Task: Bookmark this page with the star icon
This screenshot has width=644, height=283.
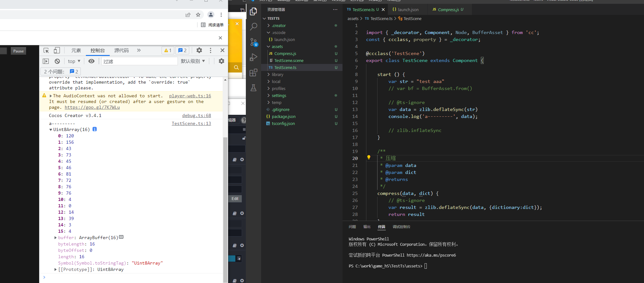Action: [198, 15]
